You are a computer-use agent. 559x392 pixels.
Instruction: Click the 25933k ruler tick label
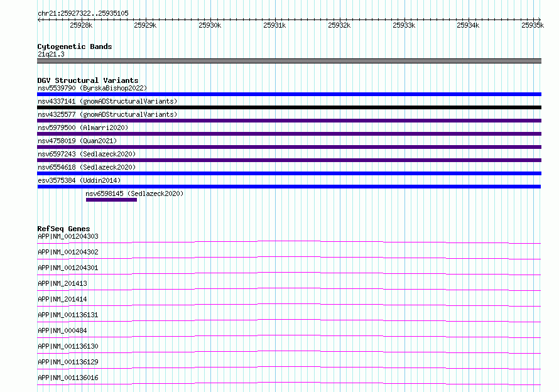[404, 25]
